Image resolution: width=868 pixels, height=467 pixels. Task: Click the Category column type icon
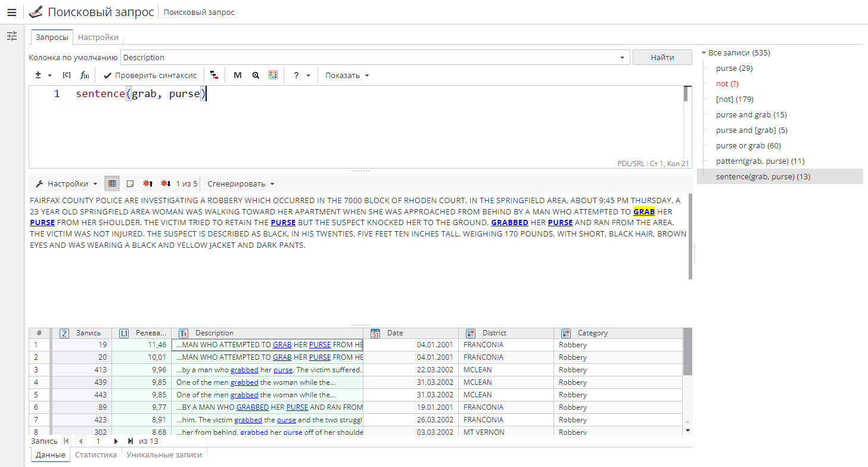pyautogui.click(x=566, y=333)
